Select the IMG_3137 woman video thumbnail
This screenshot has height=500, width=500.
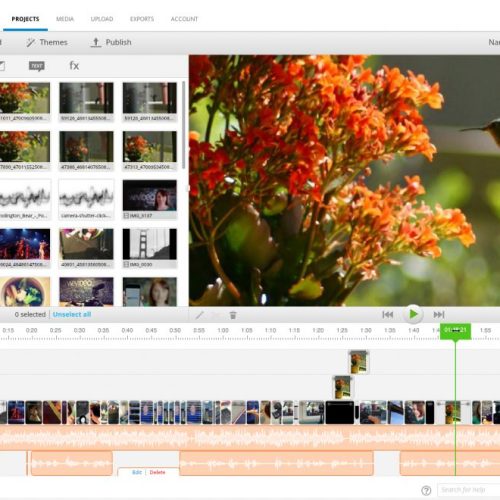point(150,199)
